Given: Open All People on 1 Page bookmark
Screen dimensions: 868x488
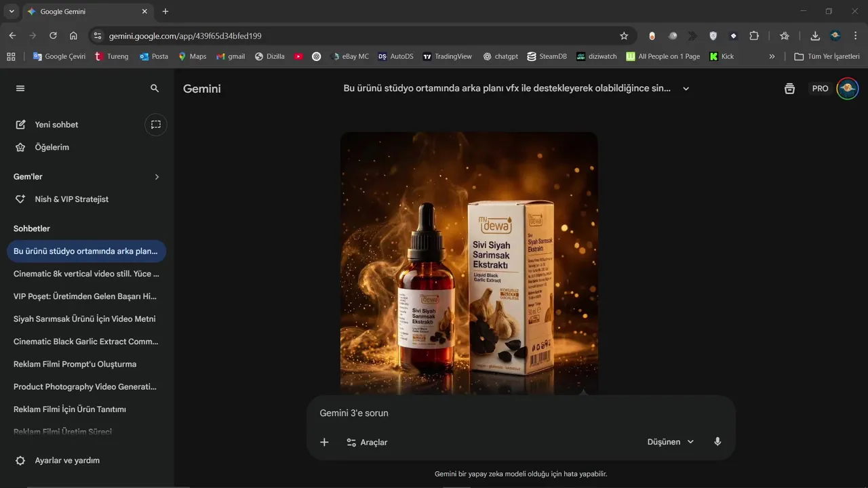Looking at the screenshot, I should click(x=663, y=56).
